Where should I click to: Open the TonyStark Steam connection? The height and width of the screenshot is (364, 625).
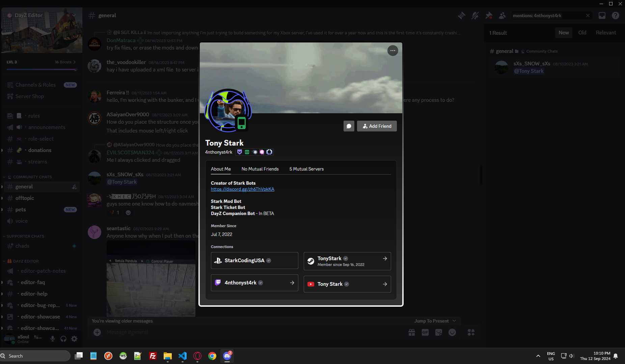click(x=347, y=261)
